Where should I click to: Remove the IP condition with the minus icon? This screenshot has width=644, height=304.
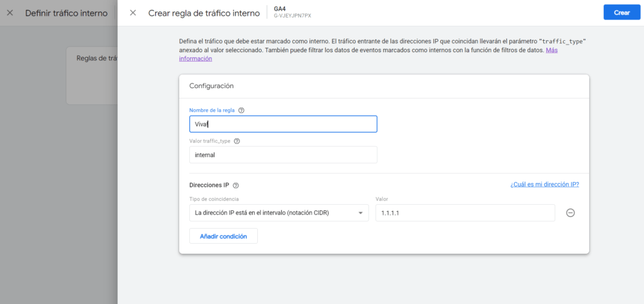click(x=570, y=213)
